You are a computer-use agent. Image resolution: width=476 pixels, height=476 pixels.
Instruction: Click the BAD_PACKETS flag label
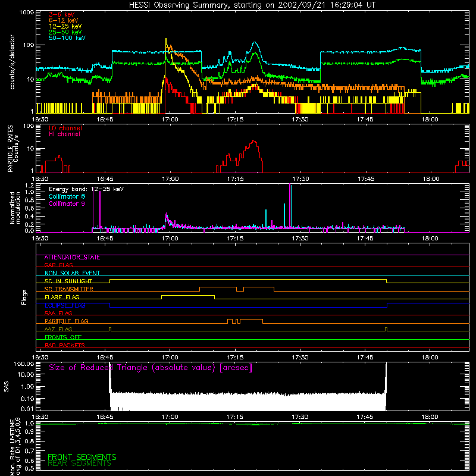(65, 346)
